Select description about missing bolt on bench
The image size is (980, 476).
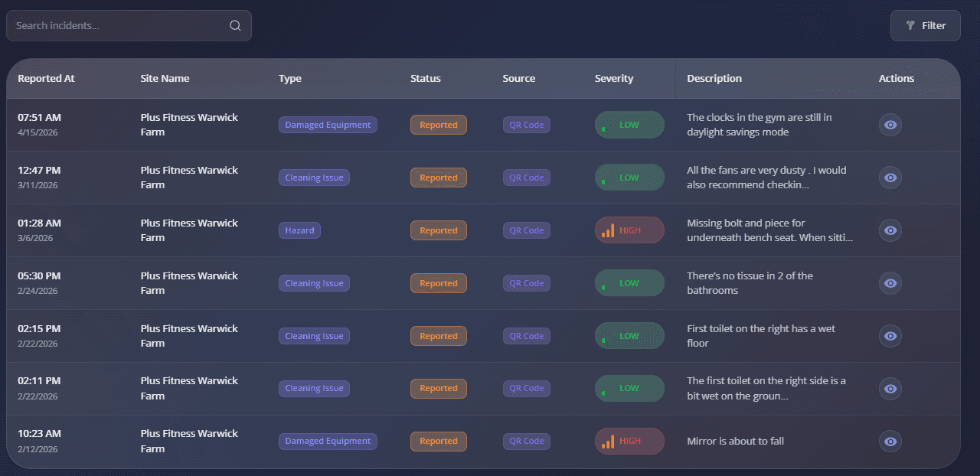pyautogui.click(x=769, y=230)
